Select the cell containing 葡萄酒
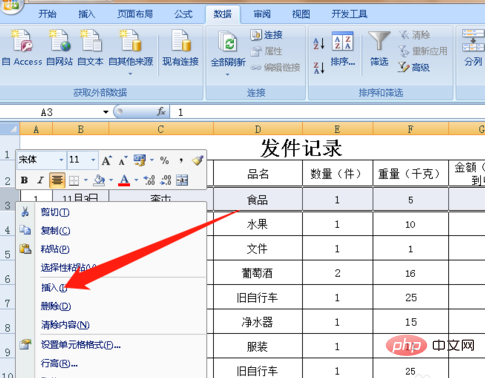Screen dimensions: 485x378 [258, 273]
